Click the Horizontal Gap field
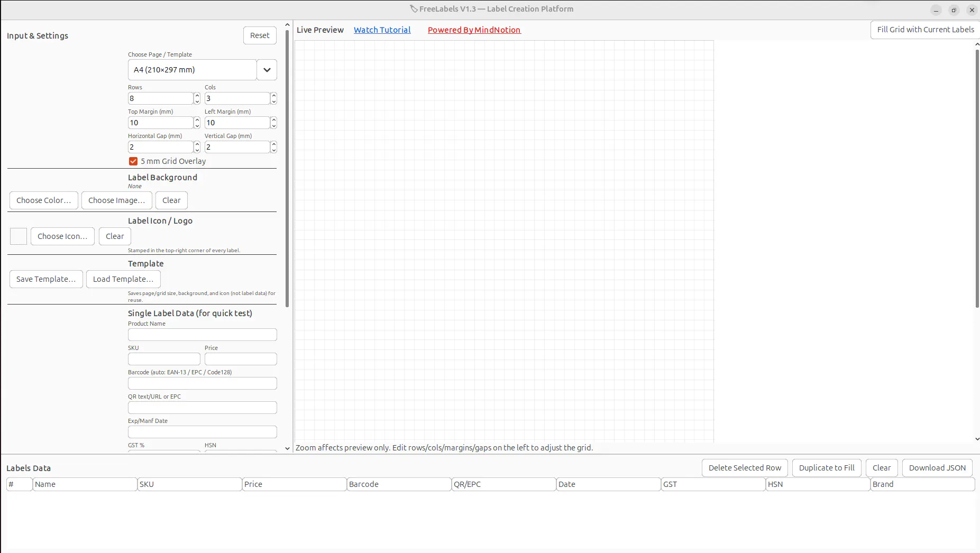This screenshot has height=553, width=980. [x=161, y=147]
